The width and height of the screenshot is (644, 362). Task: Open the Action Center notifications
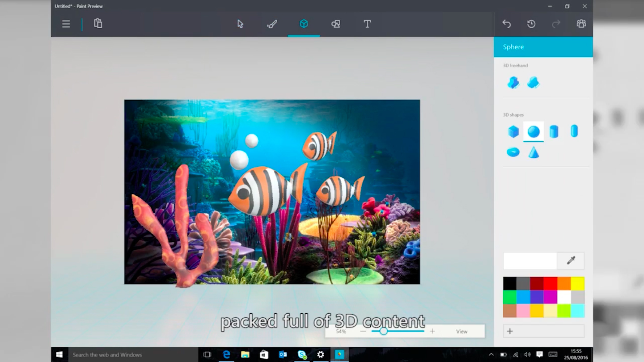[539, 355]
